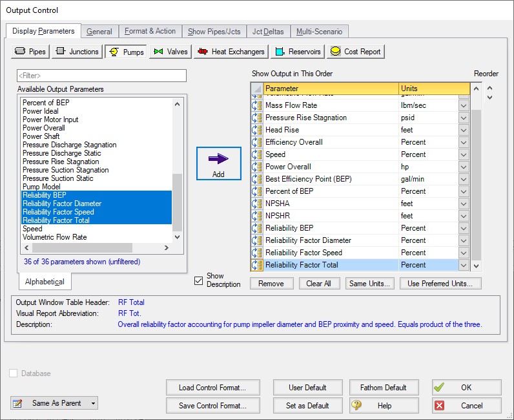Click row icon beside Reliability BEP
The width and height of the screenshot is (514, 420).
click(x=257, y=228)
